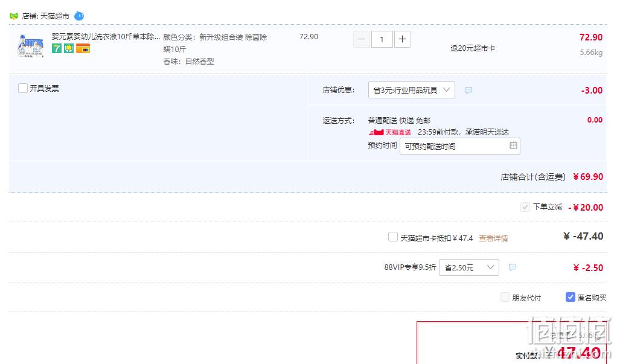Uncheck the 匿名购买 checkbox

click(x=570, y=297)
